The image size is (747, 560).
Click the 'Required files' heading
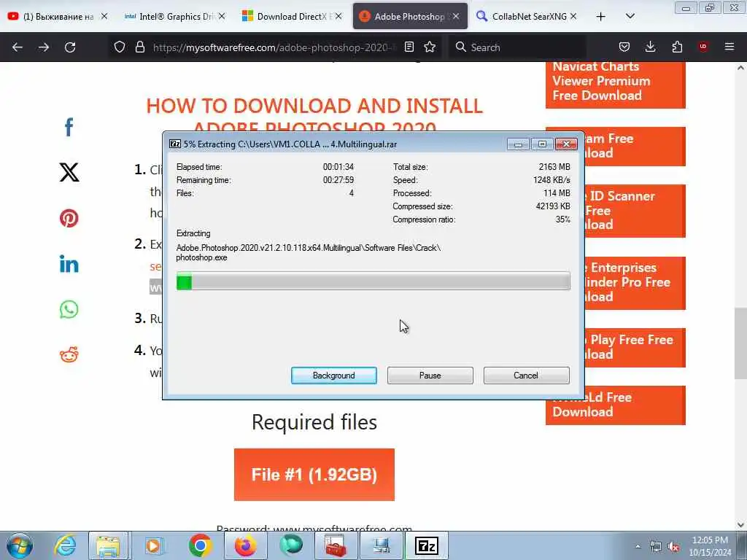pyautogui.click(x=314, y=422)
